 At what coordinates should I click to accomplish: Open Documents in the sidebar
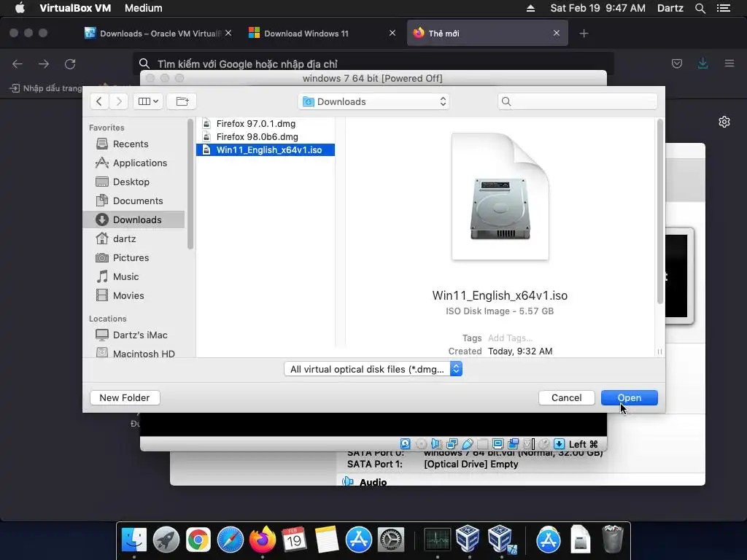pos(133,201)
